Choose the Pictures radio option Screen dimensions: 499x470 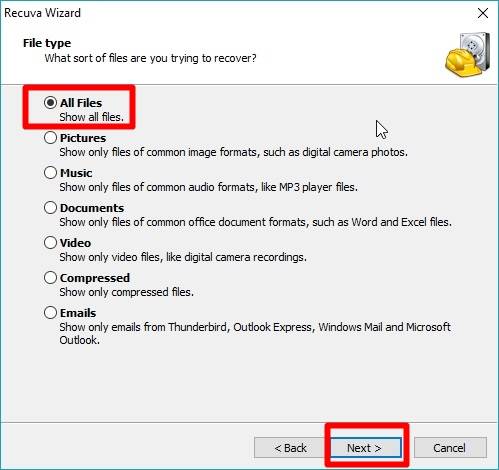pos(50,138)
